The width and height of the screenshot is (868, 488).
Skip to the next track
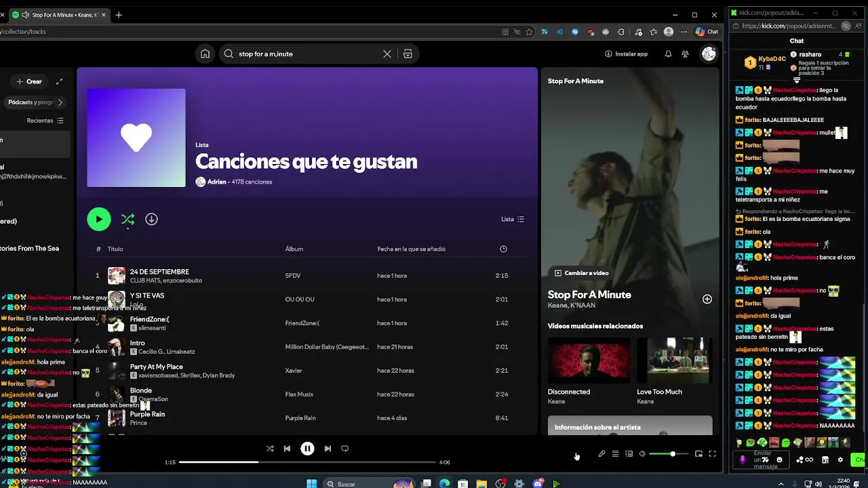328,448
